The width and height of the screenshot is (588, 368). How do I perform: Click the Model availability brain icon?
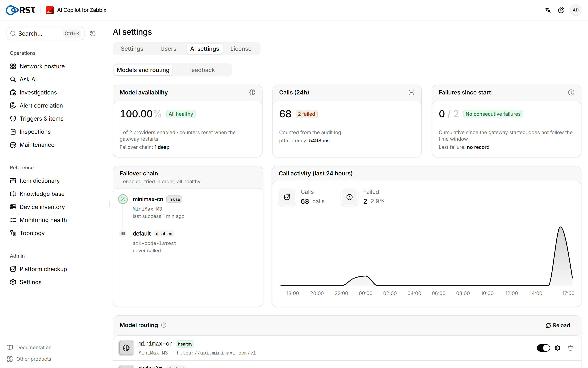(252, 92)
